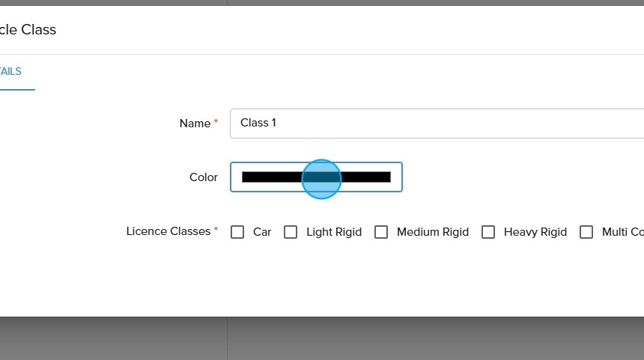Click the Car label text
The width and height of the screenshot is (644, 360).
coord(262,232)
